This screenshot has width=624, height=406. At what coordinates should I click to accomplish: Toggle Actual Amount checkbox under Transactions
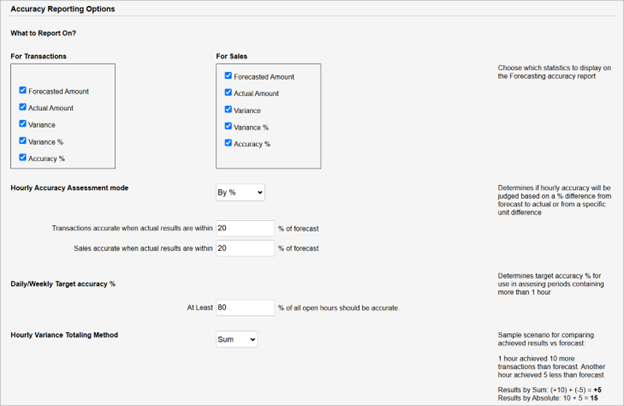tap(23, 107)
